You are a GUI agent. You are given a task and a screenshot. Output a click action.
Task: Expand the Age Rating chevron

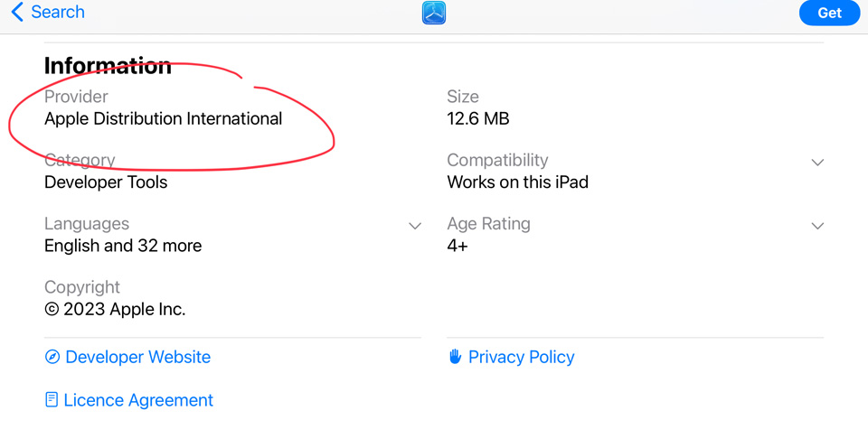[x=817, y=226]
